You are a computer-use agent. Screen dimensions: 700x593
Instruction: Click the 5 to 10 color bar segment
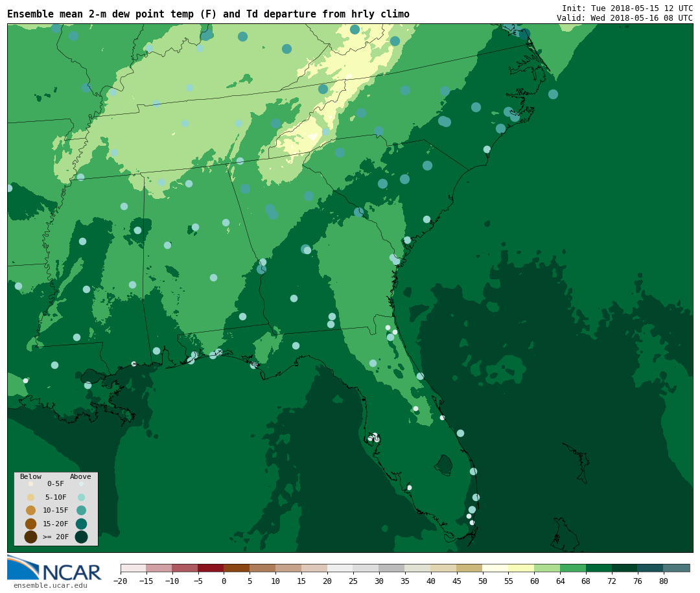[x=263, y=568]
